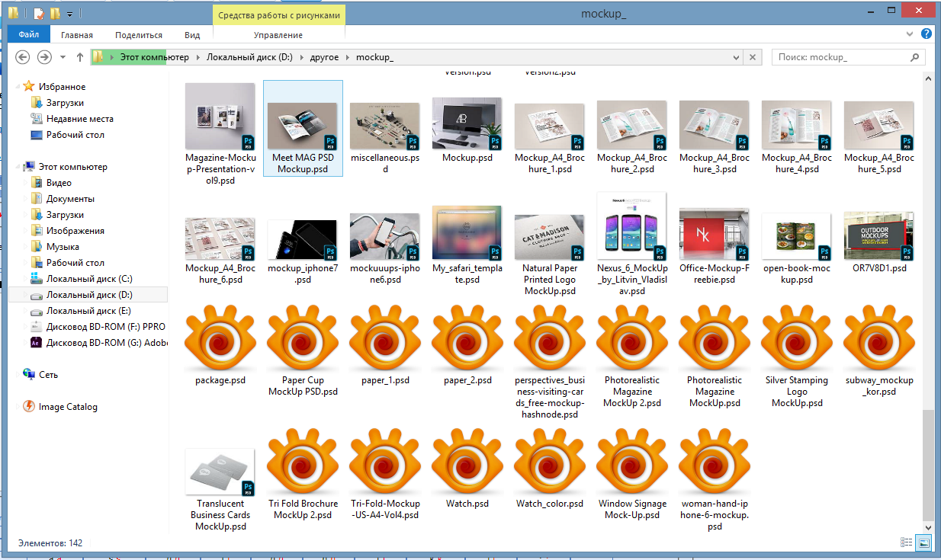941x560 pixels.
Task: Select perspectives_business-visiting-cards psd icon
Action: click(x=550, y=338)
